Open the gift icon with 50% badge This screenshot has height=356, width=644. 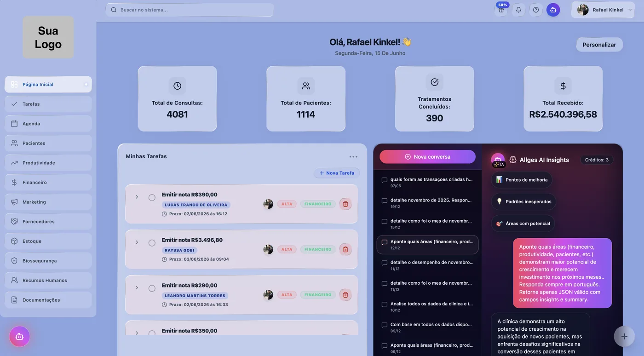pyautogui.click(x=501, y=10)
